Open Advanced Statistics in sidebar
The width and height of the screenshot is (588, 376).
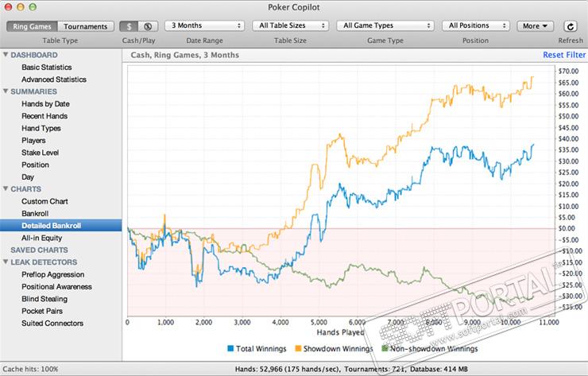(54, 79)
